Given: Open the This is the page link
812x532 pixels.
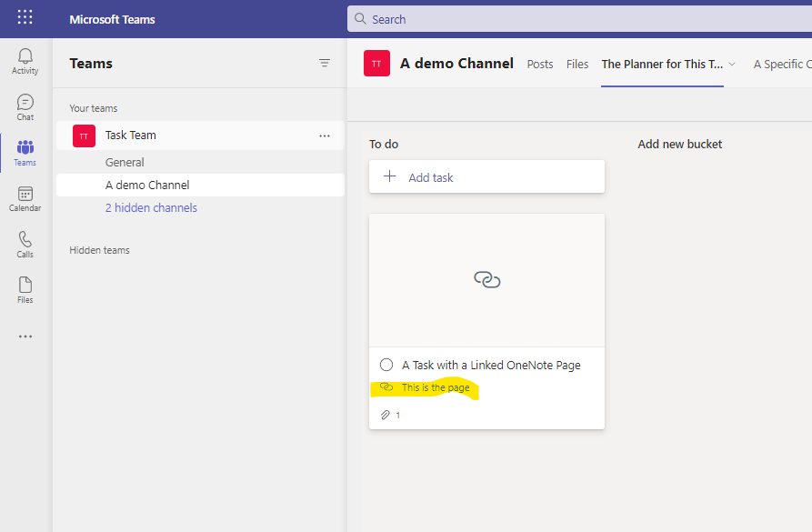Looking at the screenshot, I should click(x=436, y=387).
